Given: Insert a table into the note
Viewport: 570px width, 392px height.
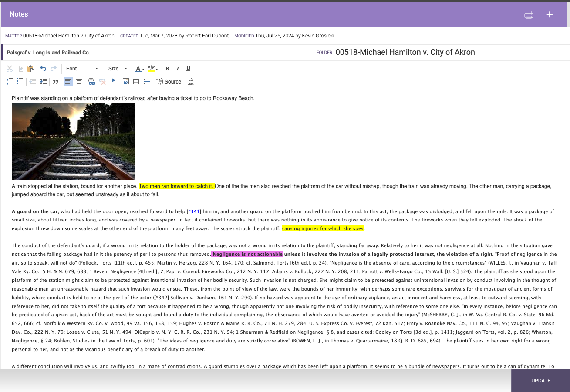Looking at the screenshot, I should click(x=136, y=81).
